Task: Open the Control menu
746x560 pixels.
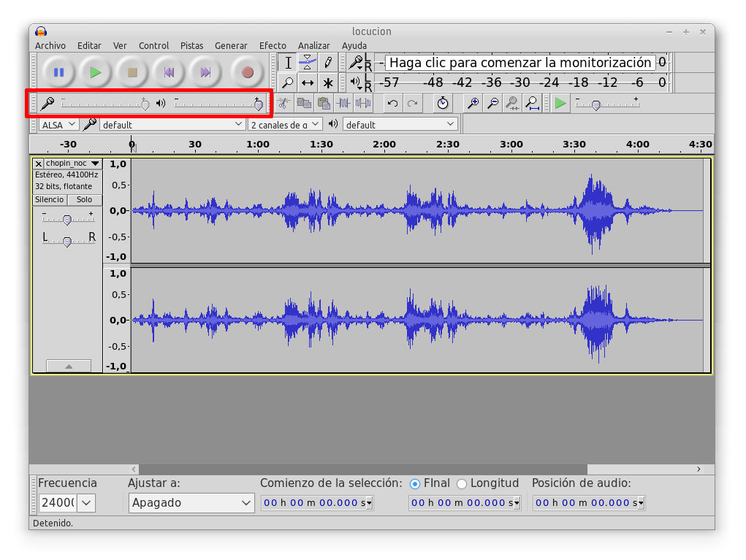Action: click(153, 46)
